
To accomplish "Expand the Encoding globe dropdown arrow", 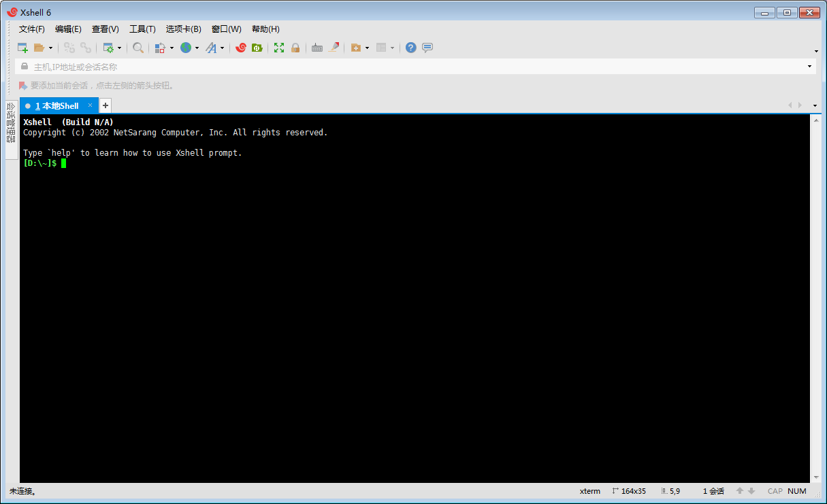I will (x=197, y=48).
